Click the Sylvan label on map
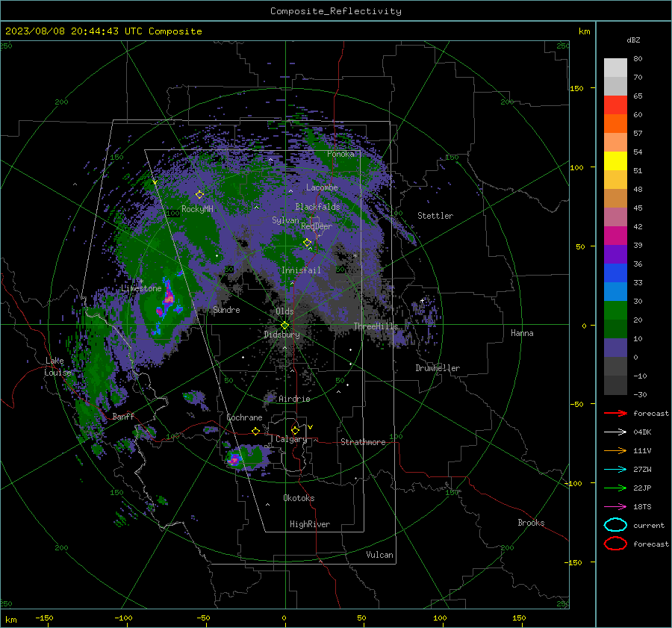 coord(285,220)
